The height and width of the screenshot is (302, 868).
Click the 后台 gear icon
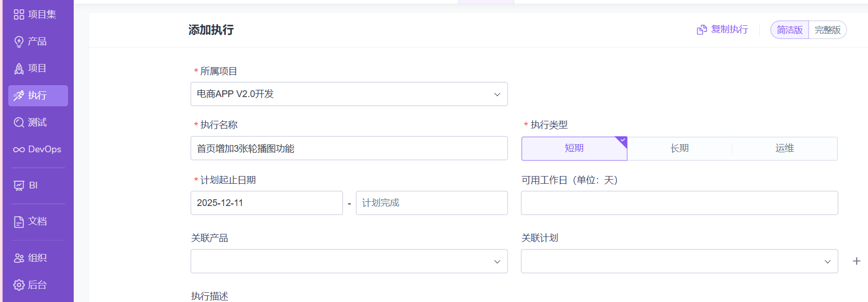coord(19,285)
